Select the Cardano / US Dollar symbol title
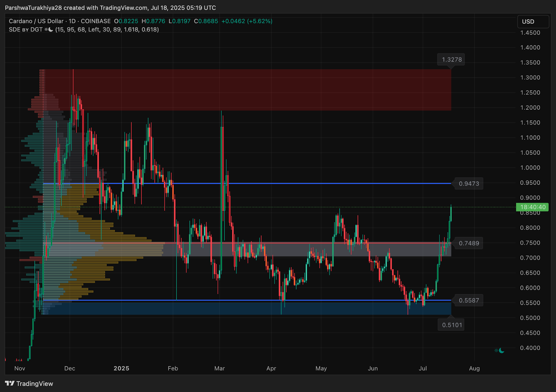Viewport: 556px width, 392px height. (x=36, y=21)
